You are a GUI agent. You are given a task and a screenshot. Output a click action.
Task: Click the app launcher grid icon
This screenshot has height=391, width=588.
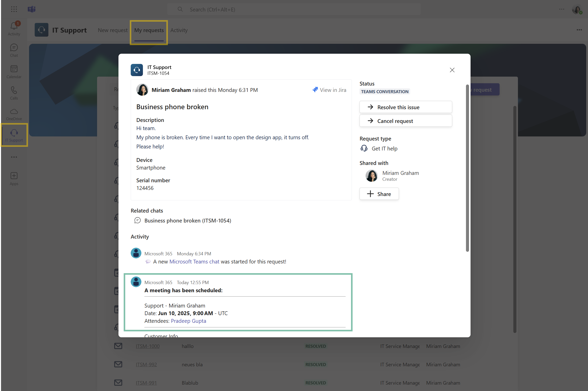(14, 9)
